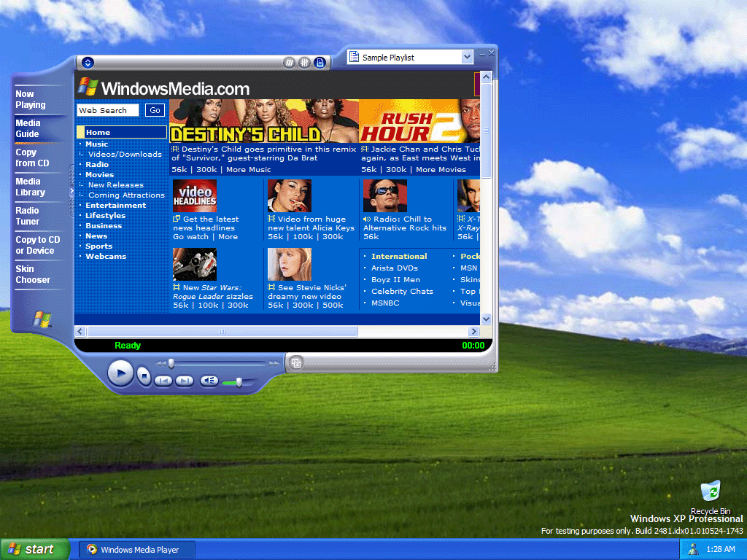
Task: Turn shuffle on with the striped round button
Action: click(x=289, y=63)
